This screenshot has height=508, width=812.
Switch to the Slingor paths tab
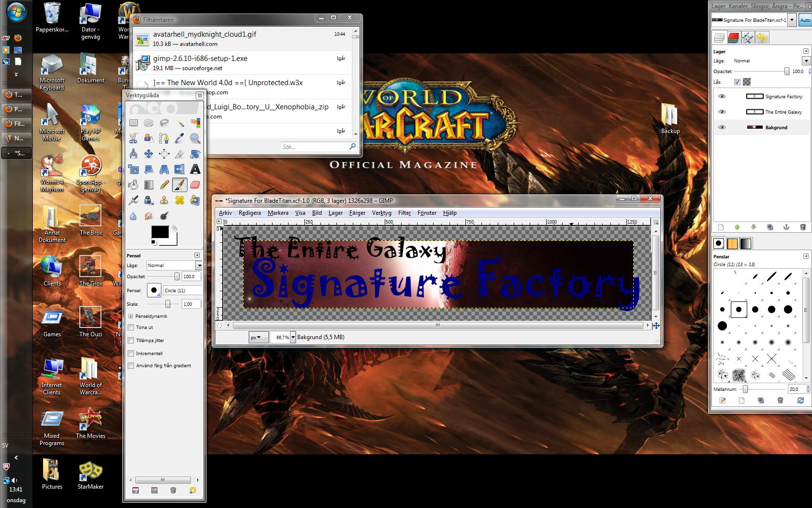[747, 38]
